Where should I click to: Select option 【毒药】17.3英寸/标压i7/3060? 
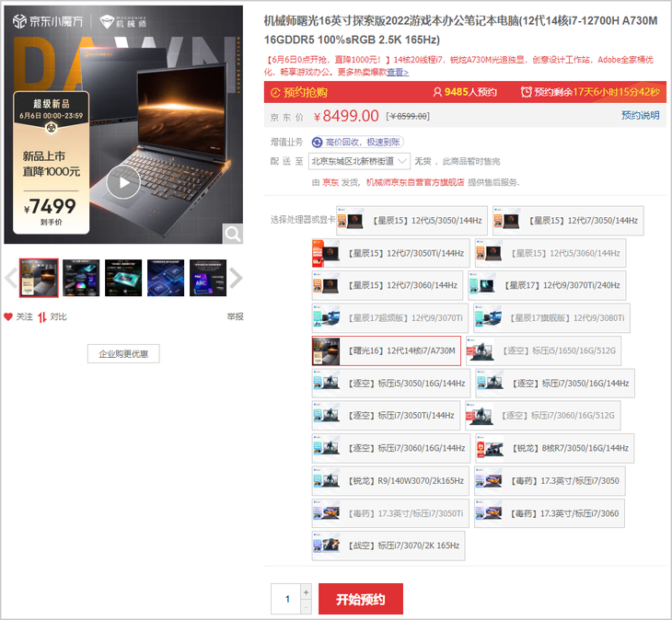pos(550,513)
